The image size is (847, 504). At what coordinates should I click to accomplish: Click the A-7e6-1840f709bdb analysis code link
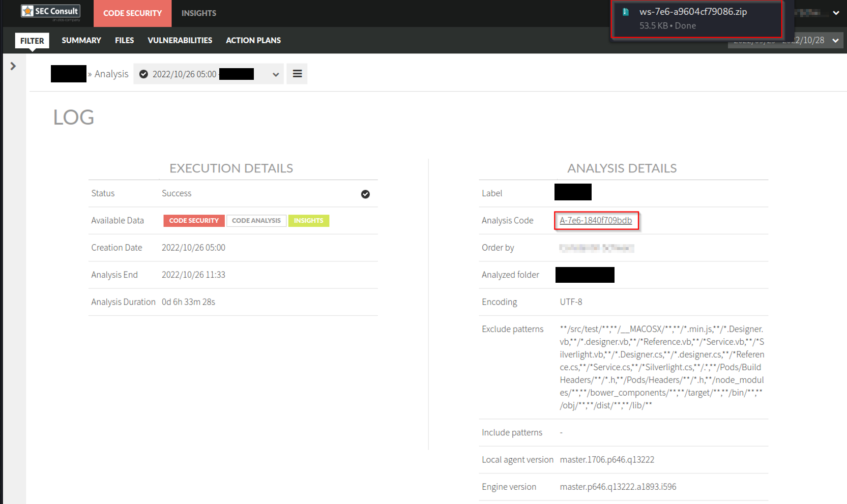coord(595,221)
